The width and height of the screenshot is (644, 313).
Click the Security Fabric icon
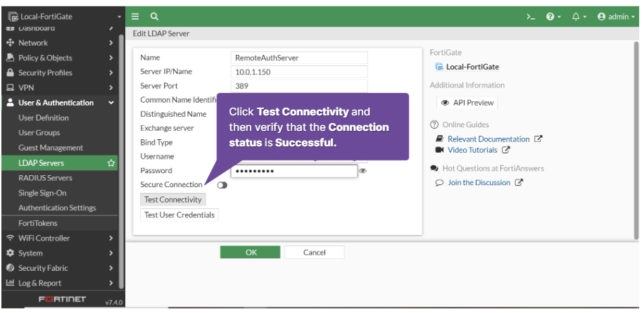pos(11,268)
